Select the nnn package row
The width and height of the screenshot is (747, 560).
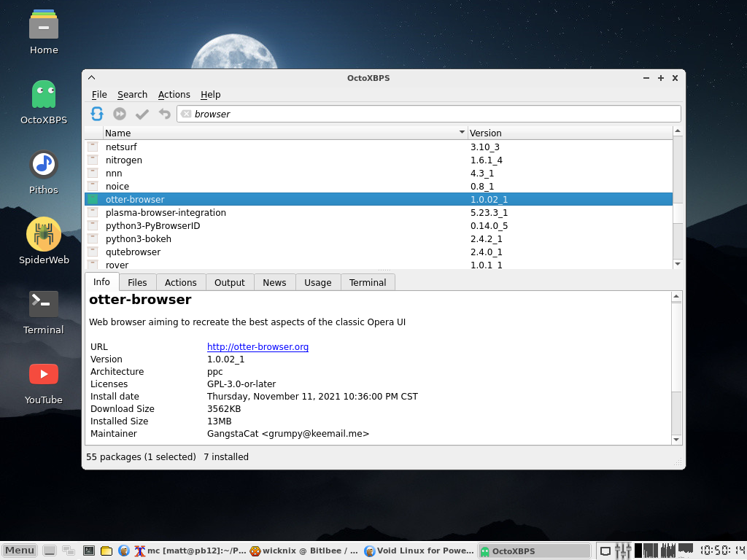coord(379,174)
